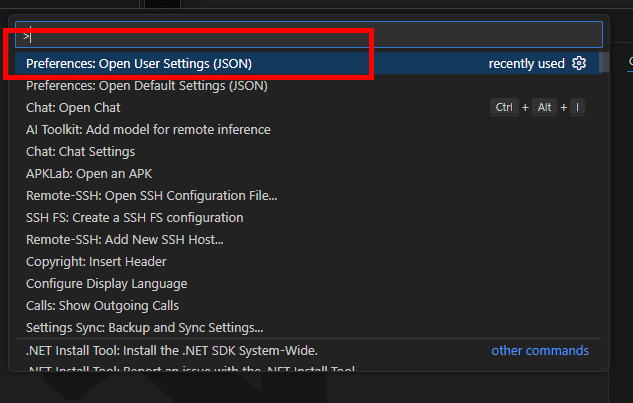
Task: Run Calls: Show Outgoing Calls
Action: point(102,306)
